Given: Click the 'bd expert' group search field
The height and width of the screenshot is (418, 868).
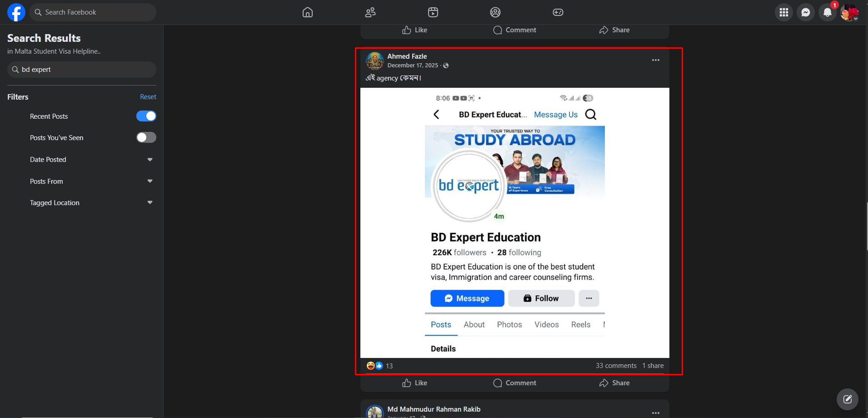Looking at the screenshot, I should click(x=82, y=70).
